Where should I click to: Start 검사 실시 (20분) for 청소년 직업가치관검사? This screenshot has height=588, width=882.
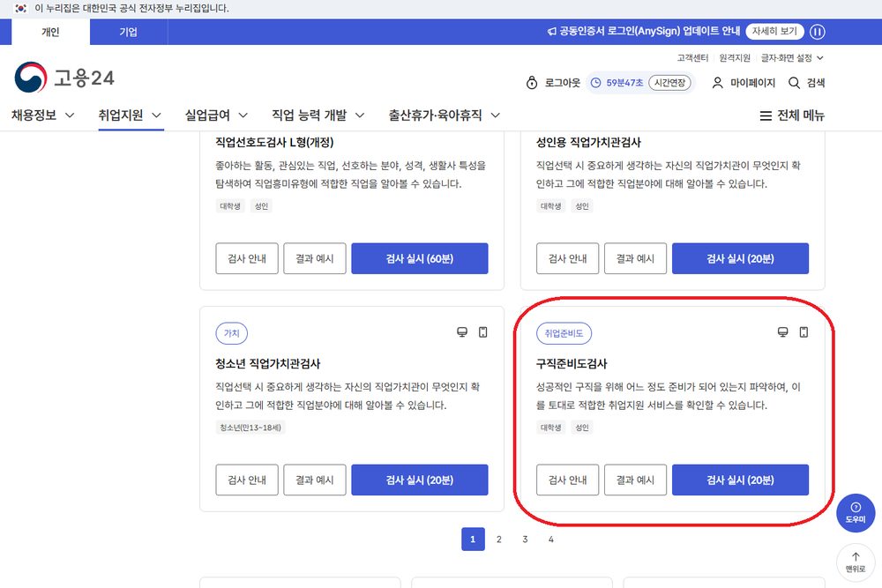click(420, 480)
